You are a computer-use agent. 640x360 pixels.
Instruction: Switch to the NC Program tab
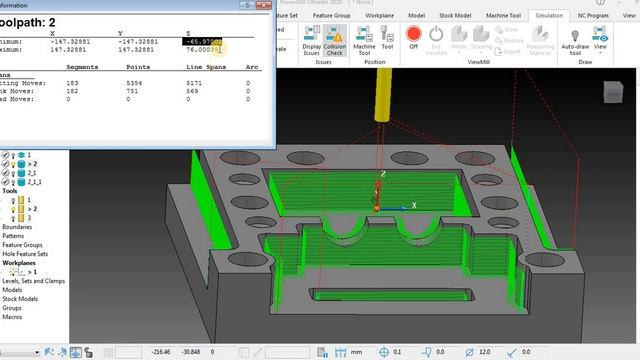pyautogui.click(x=593, y=16)
